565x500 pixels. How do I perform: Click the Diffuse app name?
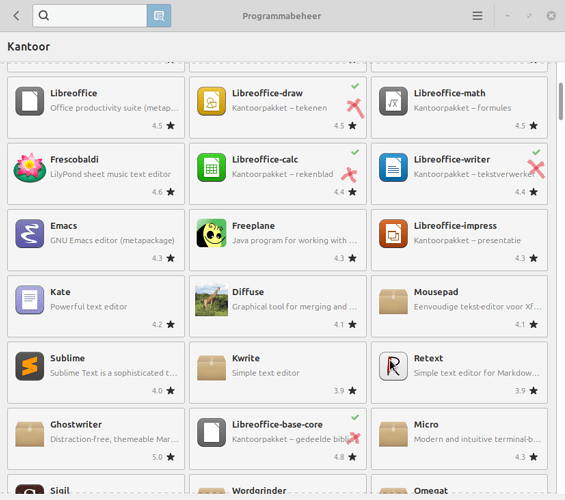[248, 292]
